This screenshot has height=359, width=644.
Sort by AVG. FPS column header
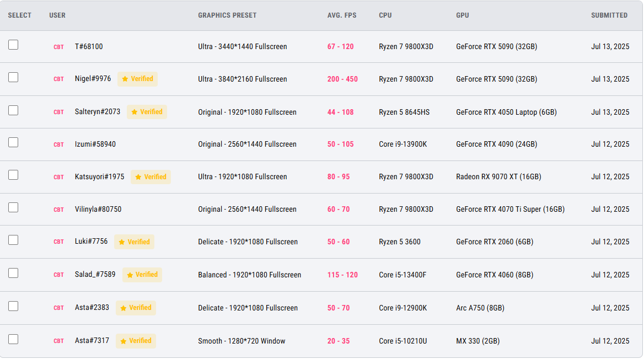tap(342, 15)
